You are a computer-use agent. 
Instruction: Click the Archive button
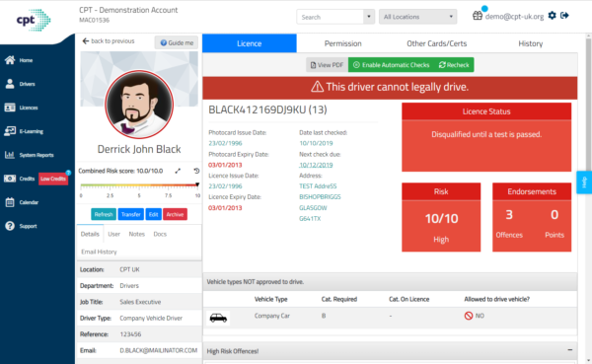(x=175, y=214)
